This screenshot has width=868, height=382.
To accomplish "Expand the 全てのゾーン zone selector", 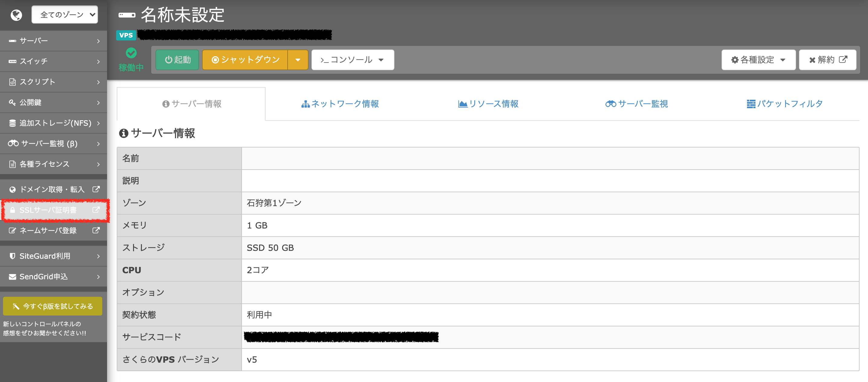I will [65, 15].
